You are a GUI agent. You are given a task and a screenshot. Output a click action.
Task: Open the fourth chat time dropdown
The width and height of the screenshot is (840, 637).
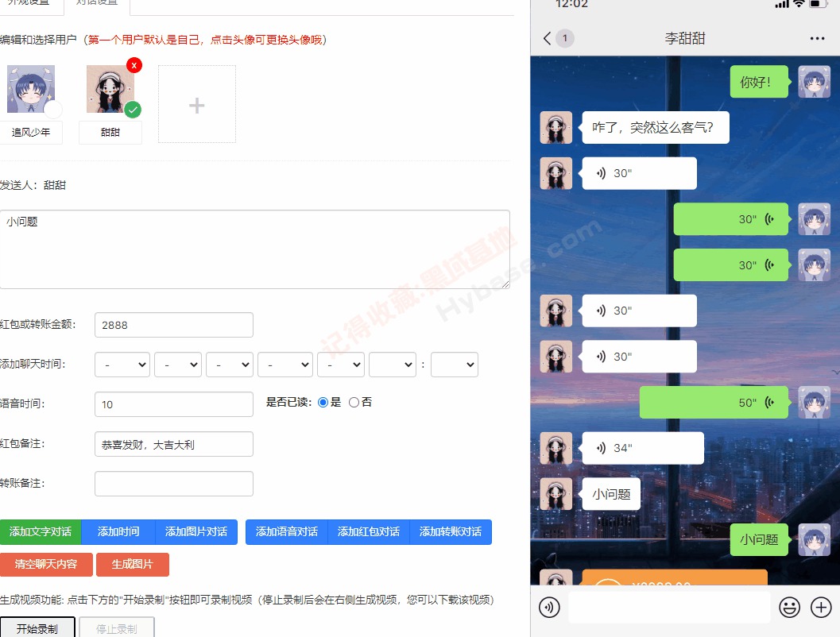[x=285, y=365]
